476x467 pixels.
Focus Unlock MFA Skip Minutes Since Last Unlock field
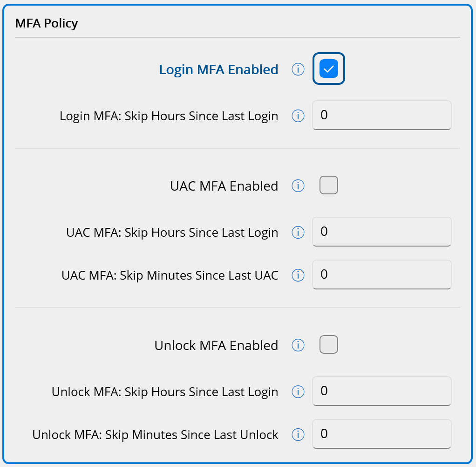[x=381, y=434]
